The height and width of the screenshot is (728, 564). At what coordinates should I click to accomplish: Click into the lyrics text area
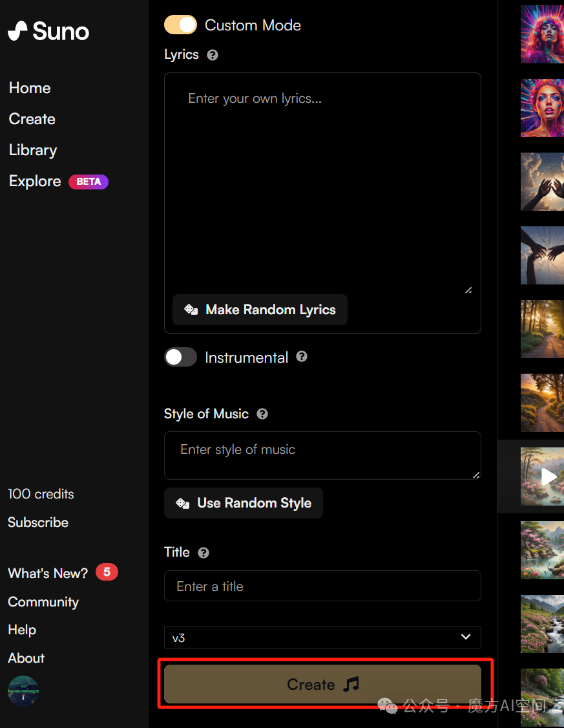pos(322,184)
